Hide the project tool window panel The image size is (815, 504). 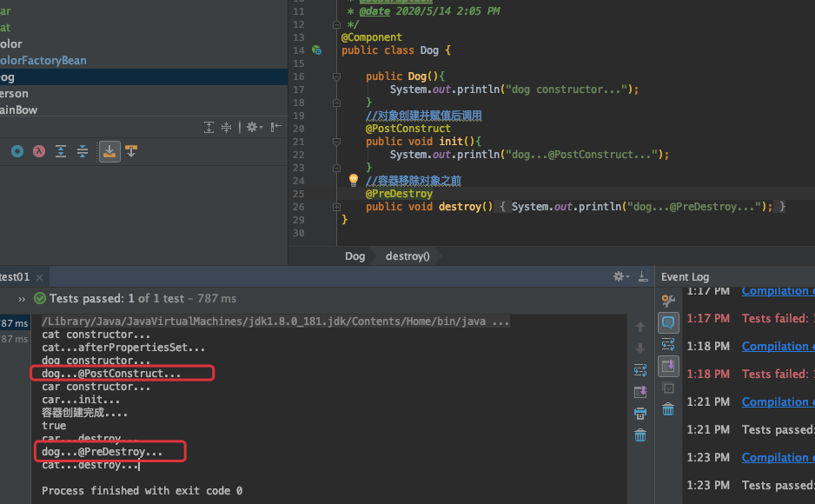[x=275, y=127]
